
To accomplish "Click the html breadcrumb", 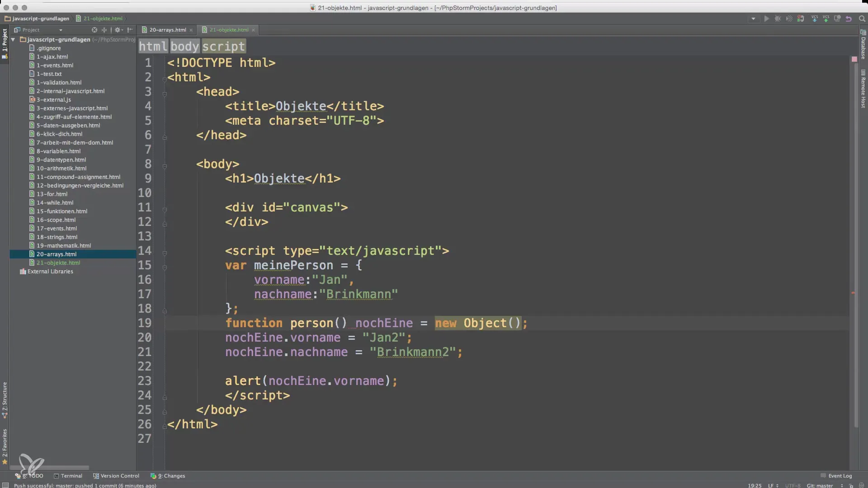I will [x=153, y=46].
